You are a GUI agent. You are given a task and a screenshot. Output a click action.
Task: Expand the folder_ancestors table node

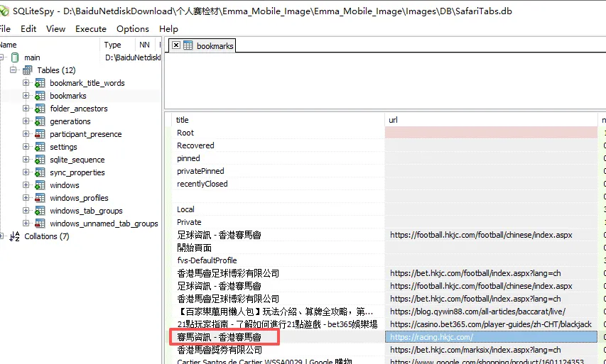26,108
